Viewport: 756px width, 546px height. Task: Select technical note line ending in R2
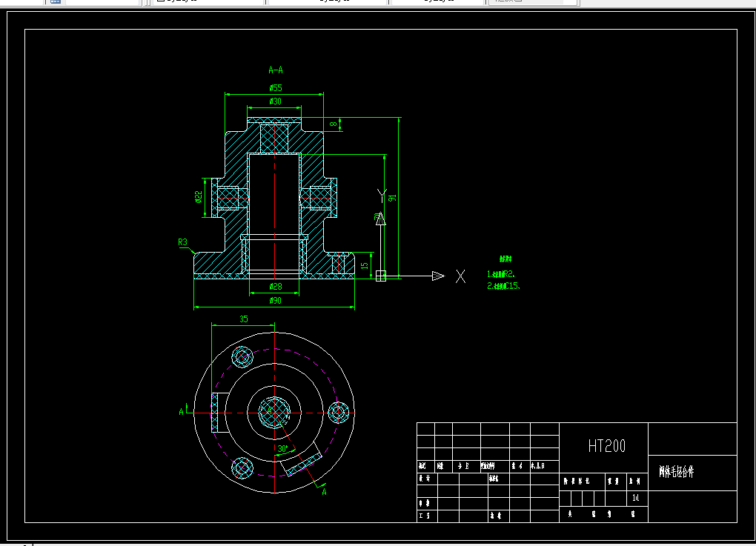click(500, 274)
